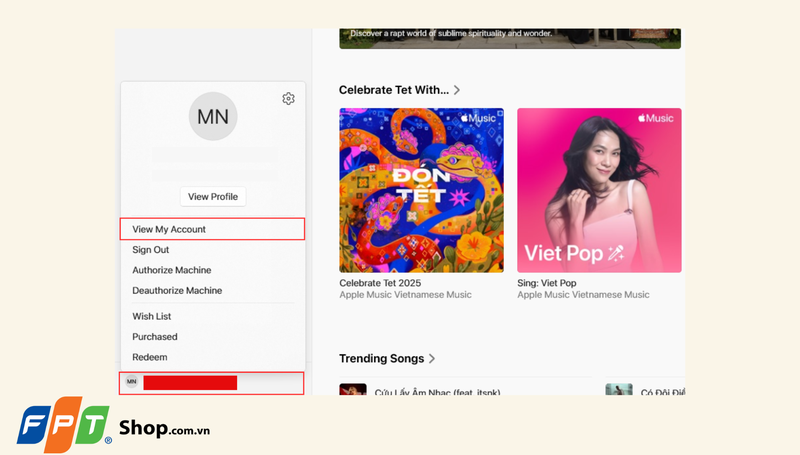Click the MN profile avatar circle
Viewport: 800px width, 455px height.
coord(213,116)
